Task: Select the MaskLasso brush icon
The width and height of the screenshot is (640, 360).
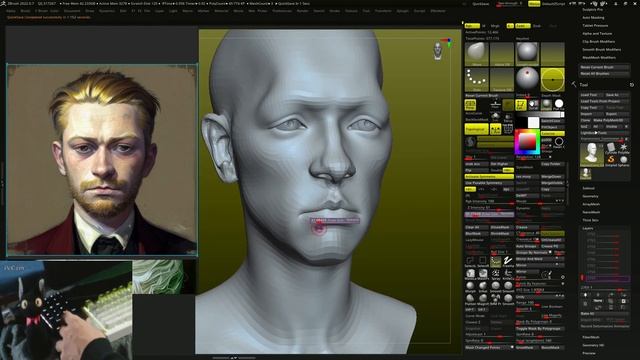Action: point(470,274)
